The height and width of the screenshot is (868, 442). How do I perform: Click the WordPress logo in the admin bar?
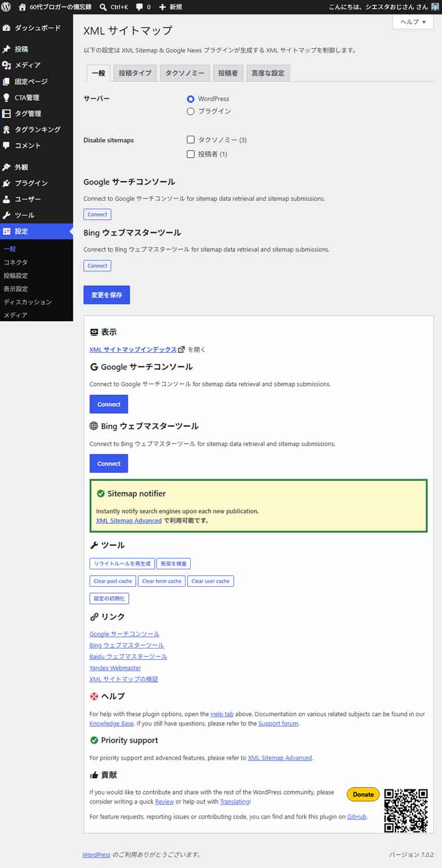coord(6,7)
